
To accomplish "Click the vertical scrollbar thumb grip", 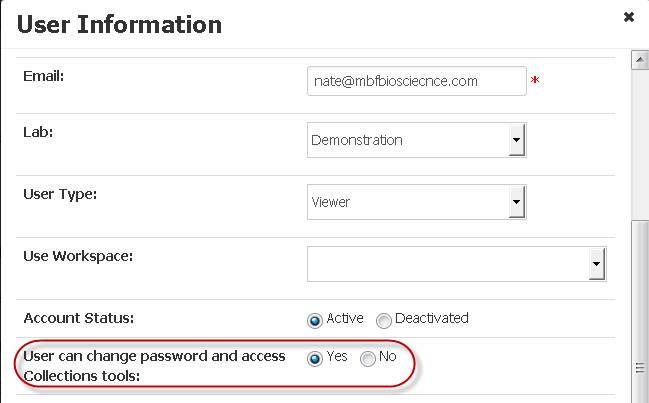I will (640, 367).
